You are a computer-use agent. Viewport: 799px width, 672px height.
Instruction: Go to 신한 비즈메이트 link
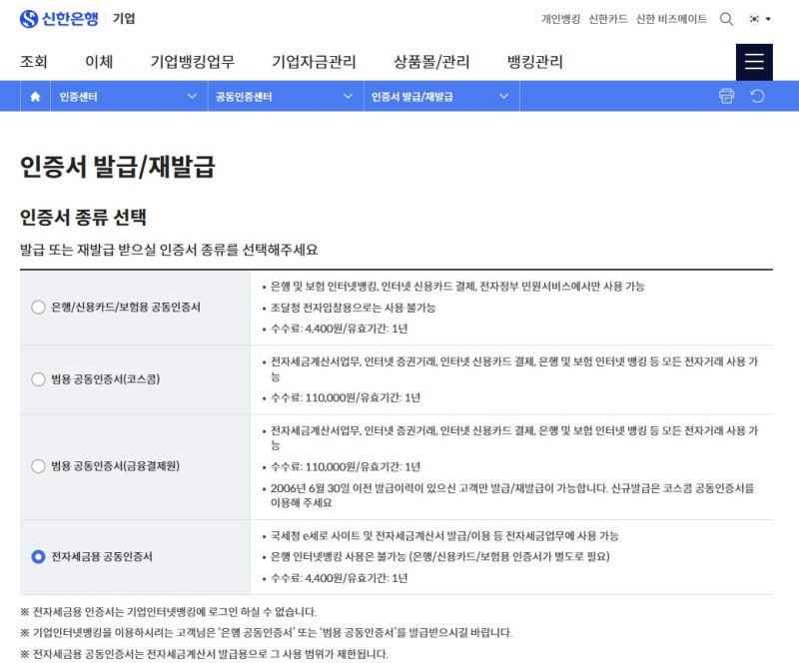671,19
